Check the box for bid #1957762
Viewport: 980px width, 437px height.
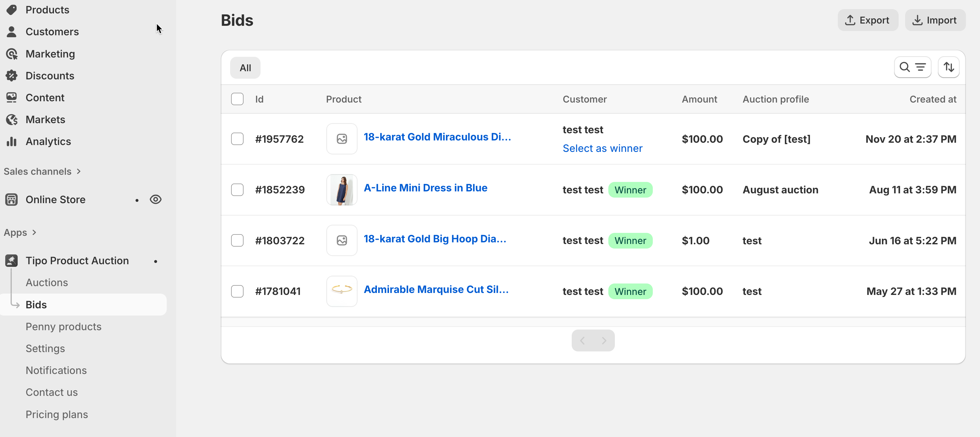(x=237, y=139)
